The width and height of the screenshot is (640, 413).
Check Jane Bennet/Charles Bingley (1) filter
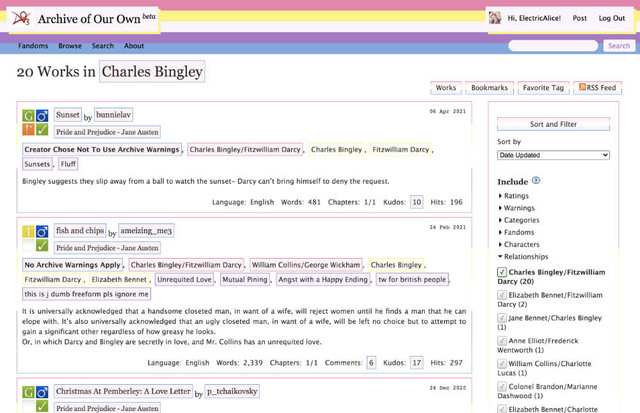(502, 318)
